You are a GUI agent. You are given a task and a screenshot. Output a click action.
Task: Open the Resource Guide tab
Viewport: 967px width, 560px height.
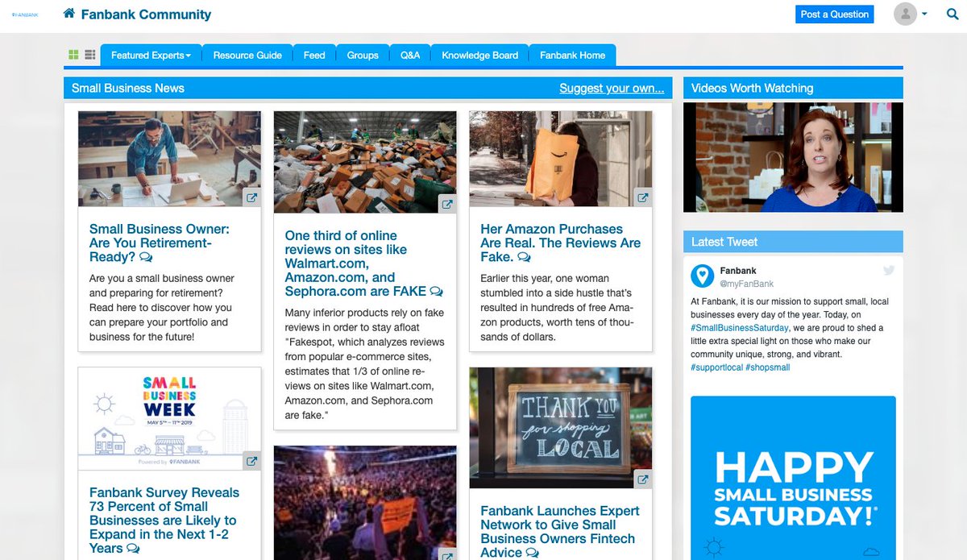(247, 56)
